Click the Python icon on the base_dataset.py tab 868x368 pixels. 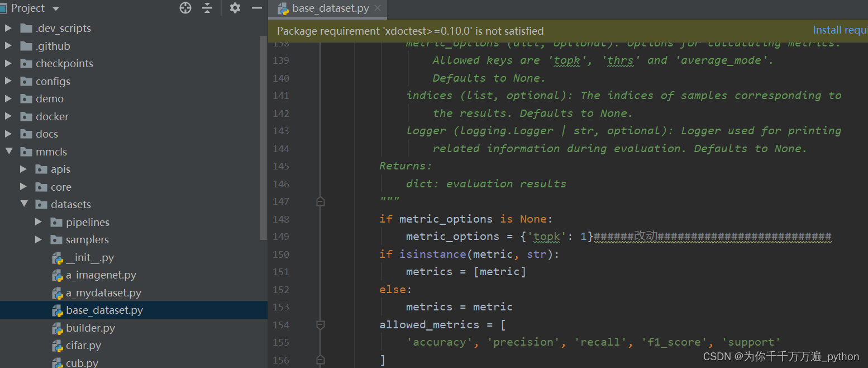284,8
